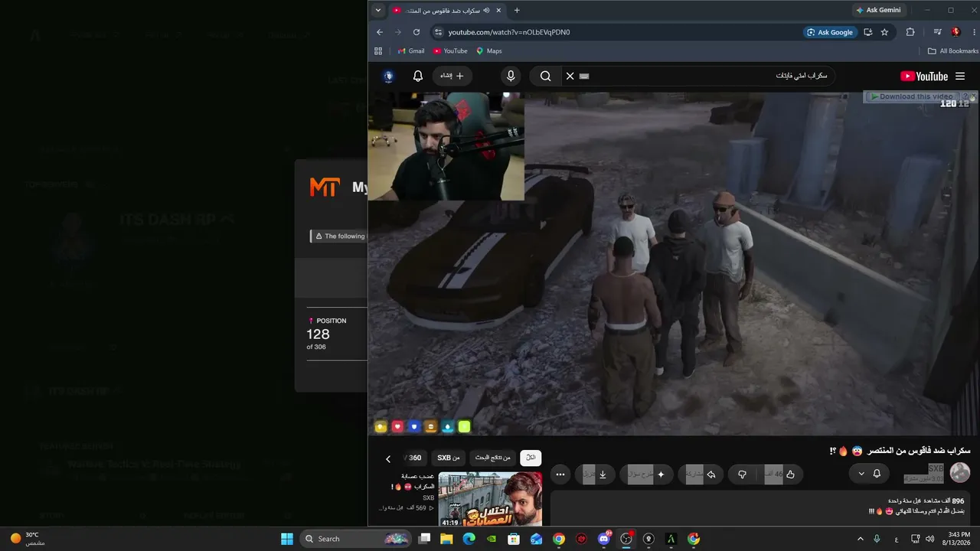Click the Ask Gemini button

878,11
